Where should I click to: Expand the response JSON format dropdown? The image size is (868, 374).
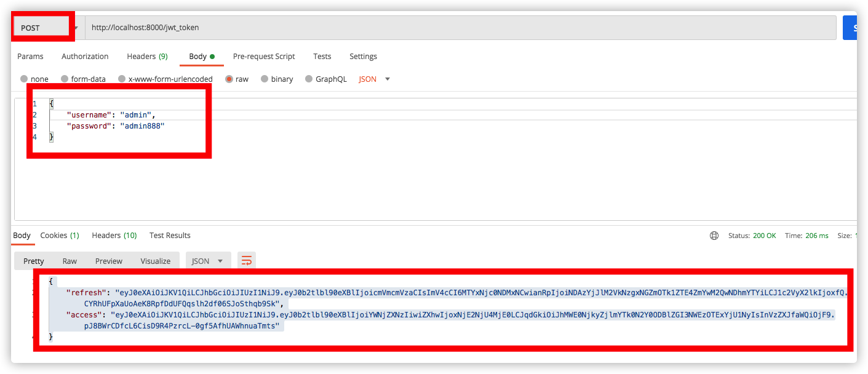pyautogui.click(x=208, y=261)
